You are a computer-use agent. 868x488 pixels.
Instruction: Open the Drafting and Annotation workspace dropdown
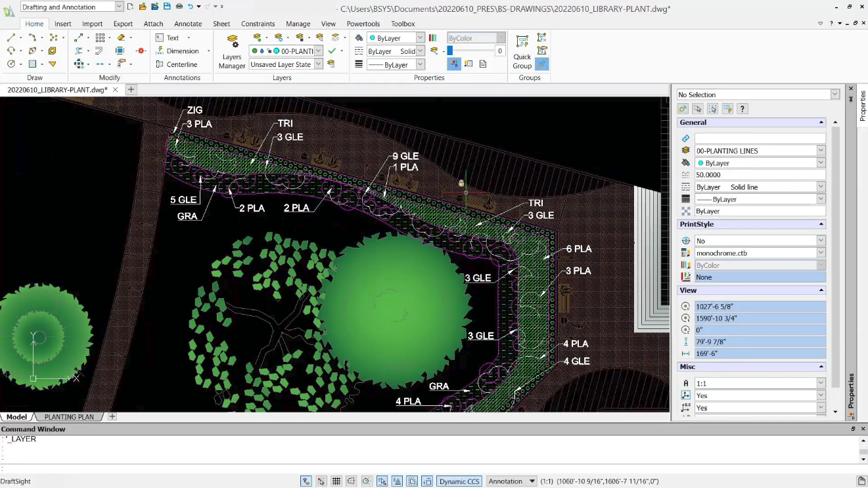tap(119, 7)
